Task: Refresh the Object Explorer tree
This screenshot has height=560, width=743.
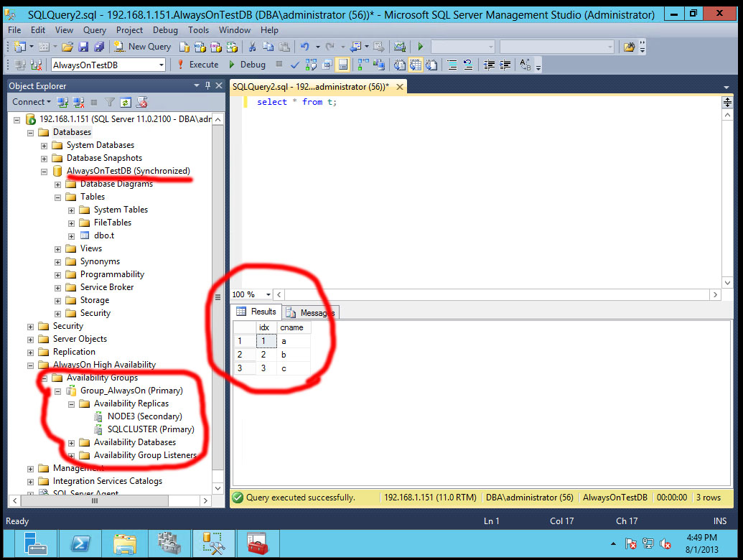Action: coord(126,101)
